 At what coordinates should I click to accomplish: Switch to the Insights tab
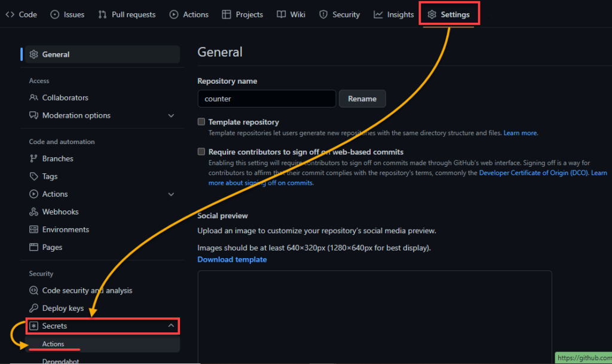coord(393,14)
